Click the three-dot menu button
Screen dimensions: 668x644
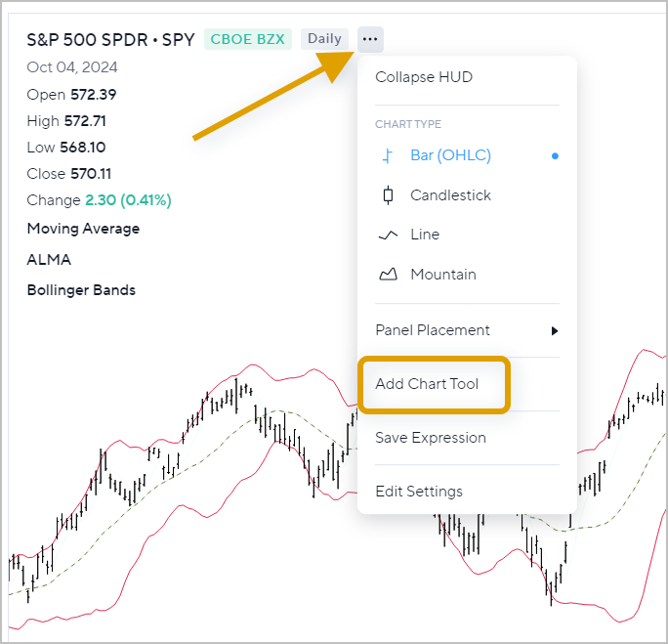(370, 39)
